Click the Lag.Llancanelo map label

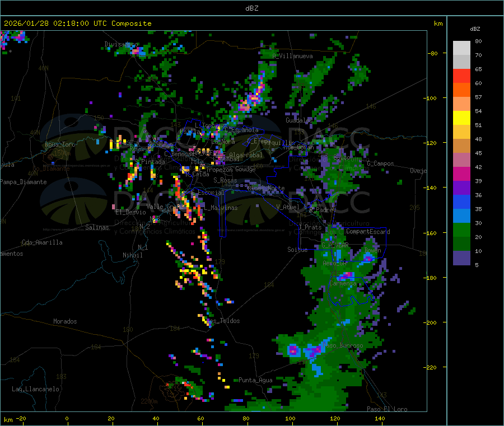(35, 389)
